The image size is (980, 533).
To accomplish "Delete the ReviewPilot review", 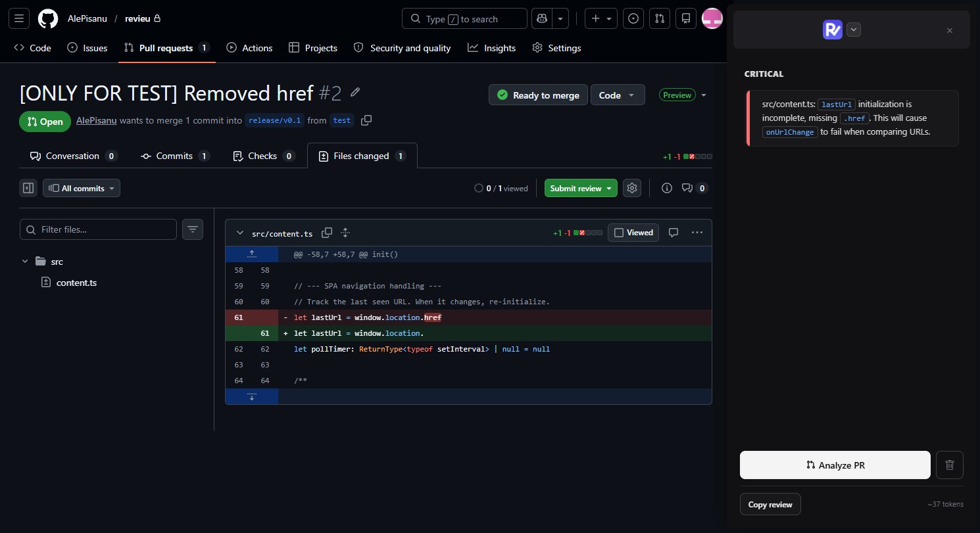I will (950, 465).
